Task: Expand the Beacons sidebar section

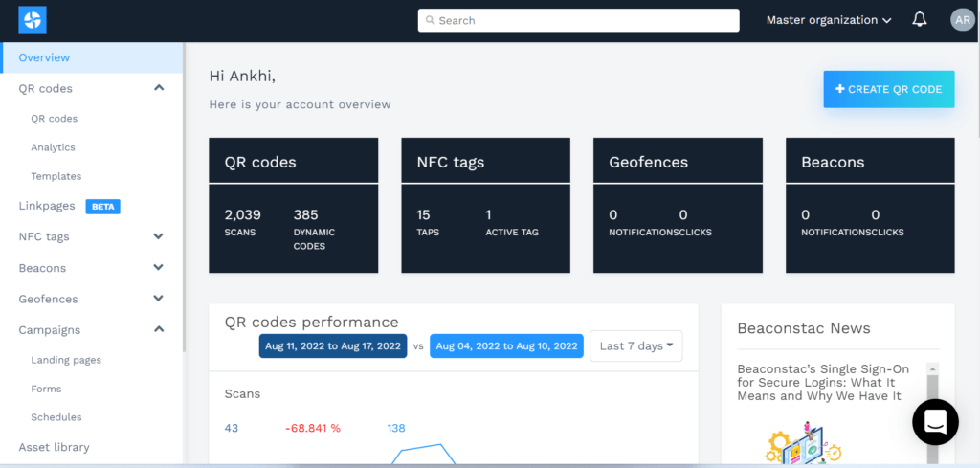Action: click(159, 267)
